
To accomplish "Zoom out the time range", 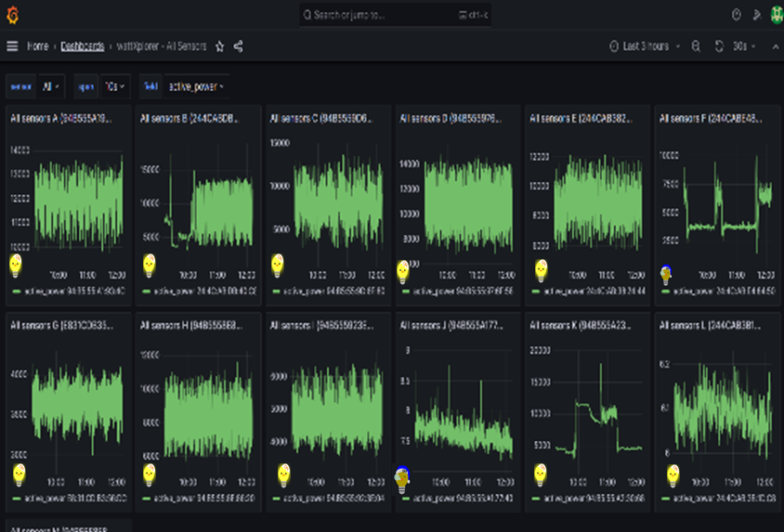I will 696,45.
